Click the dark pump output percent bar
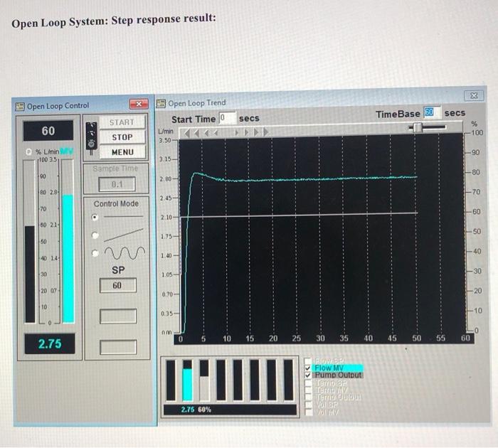The height and width of the screenshot is (448, 498). [30, 274]
